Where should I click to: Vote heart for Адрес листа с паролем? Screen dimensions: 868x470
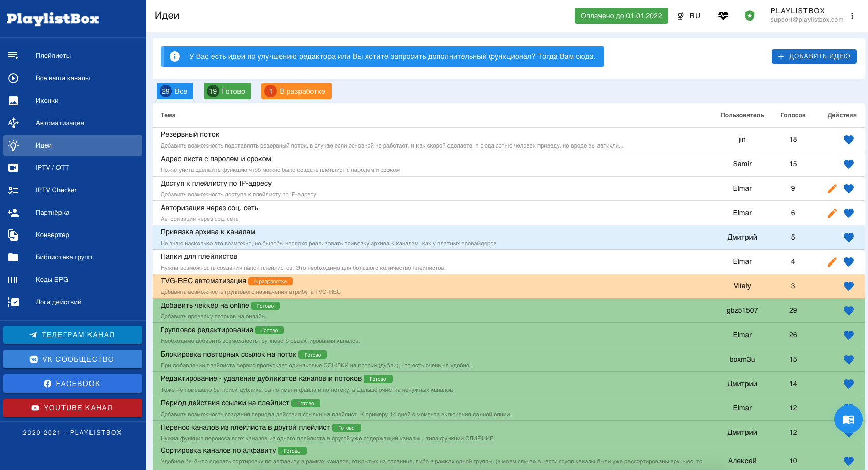(849, 164)
